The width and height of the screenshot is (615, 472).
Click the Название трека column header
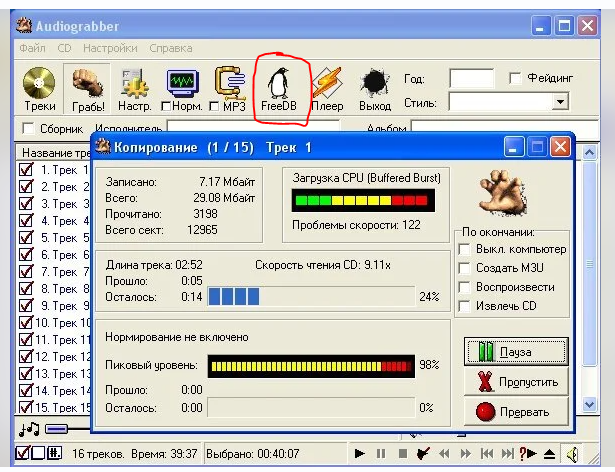pos(53,152)
